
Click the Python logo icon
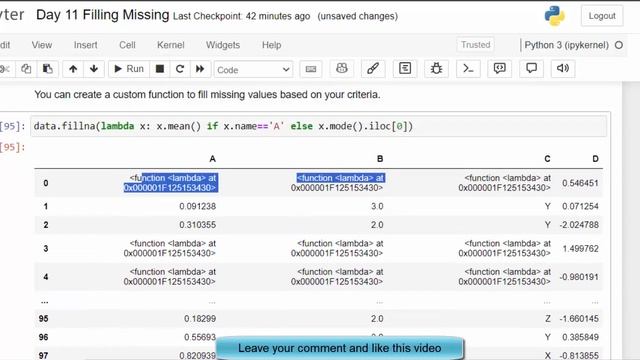pyautogui.click(x=555, y=16)
